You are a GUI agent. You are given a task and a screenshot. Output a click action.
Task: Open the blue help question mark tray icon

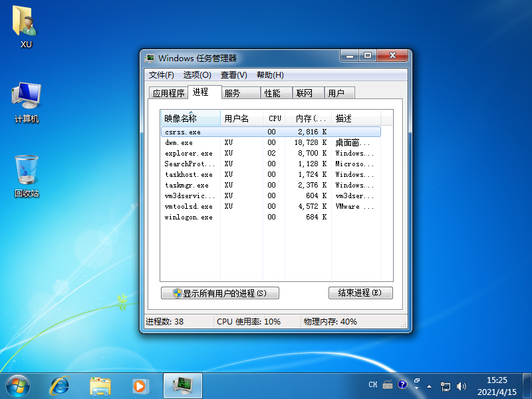point(402,384)
